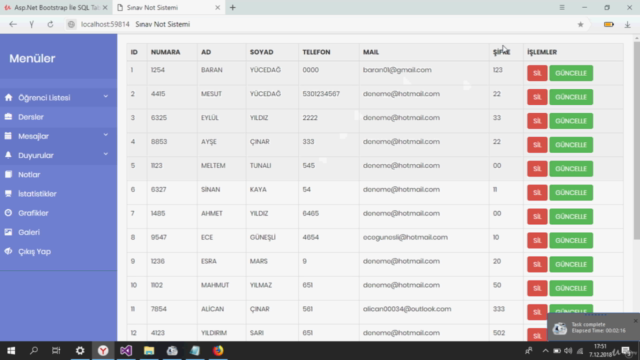Update ESRA row with GÜNCELLE button
640x360 pixels.
(571, 264)
